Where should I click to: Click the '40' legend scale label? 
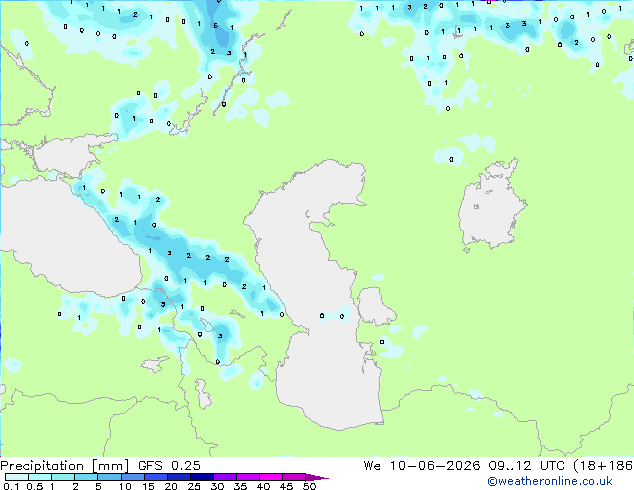point(263,486)
